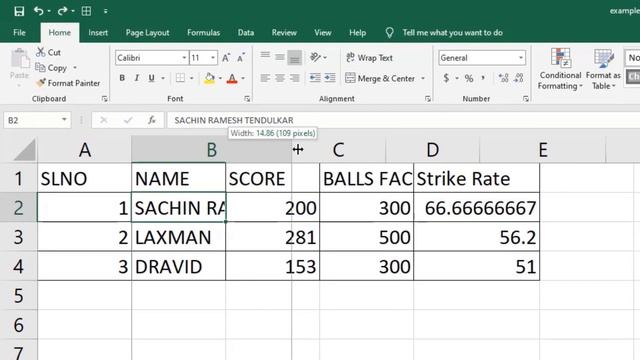Switch to the Page Layout tab
640x360 pixels.
(x=147, y=33)
